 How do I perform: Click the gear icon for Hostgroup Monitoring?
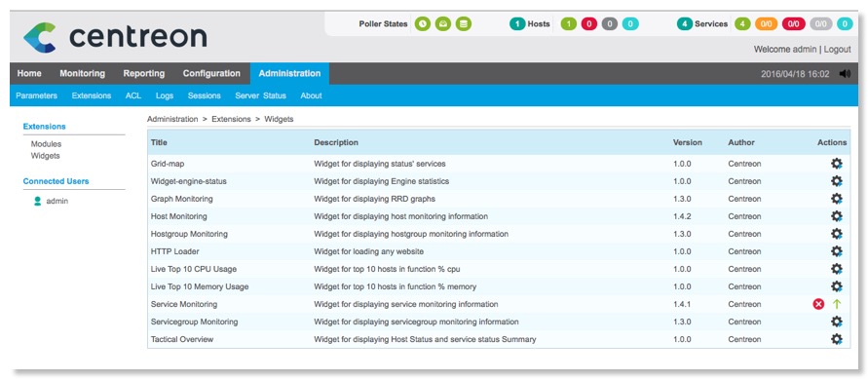837,234
